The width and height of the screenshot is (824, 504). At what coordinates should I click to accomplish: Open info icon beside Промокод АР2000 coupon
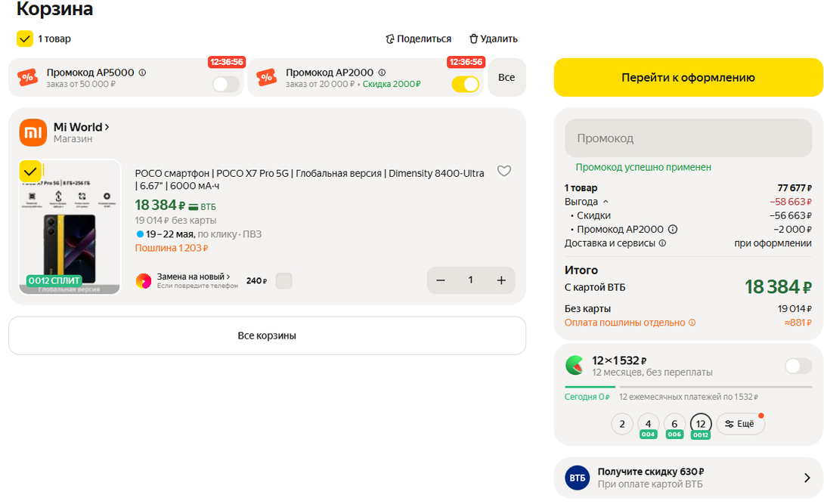tap(382, 73)
